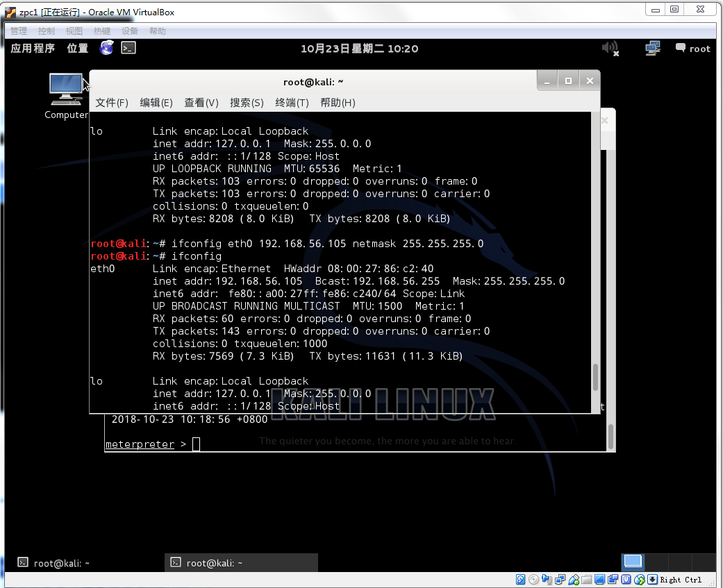Open the network connection indicator
723x588 pixels.
pyautogui.click(x=653, y=49)
